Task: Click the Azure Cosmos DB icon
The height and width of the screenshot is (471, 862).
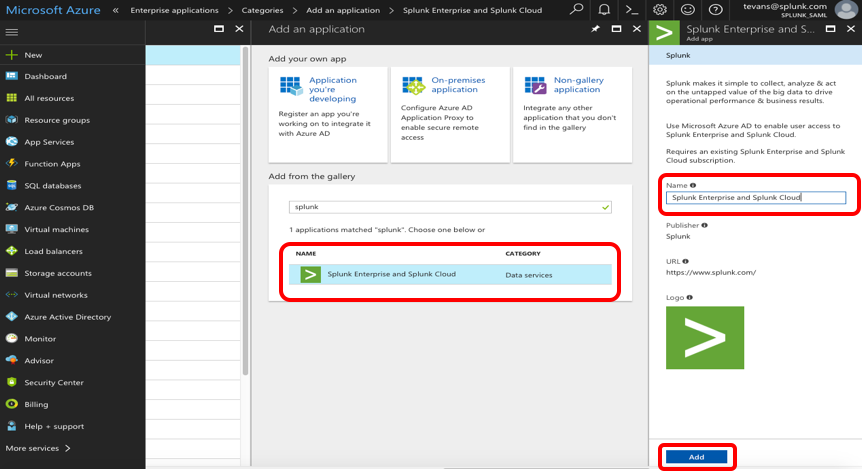Action: (12, 207)
